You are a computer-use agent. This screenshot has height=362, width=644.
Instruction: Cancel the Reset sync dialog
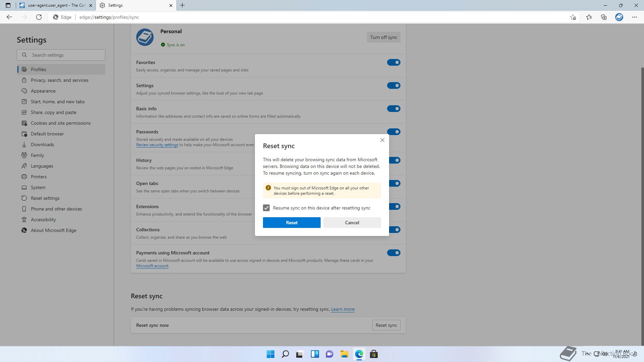coord(352,223)
